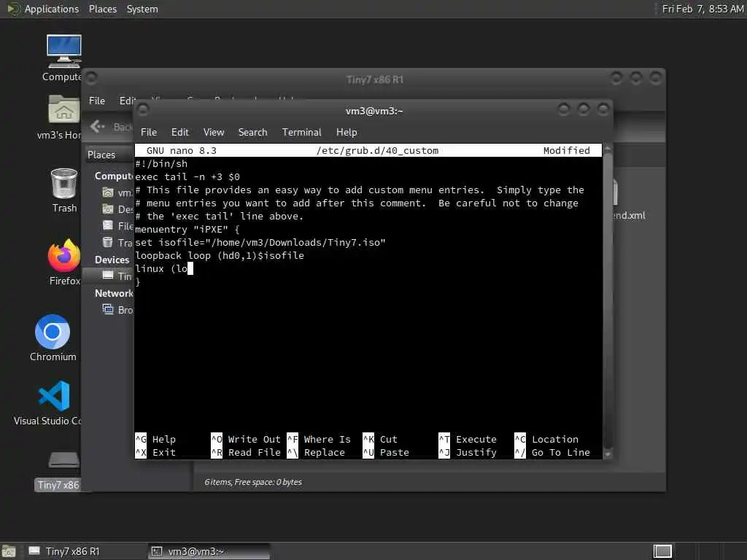The image size is (747, 560).
Task: Open Places menu in top panel
Action: [x=102, y=9]
